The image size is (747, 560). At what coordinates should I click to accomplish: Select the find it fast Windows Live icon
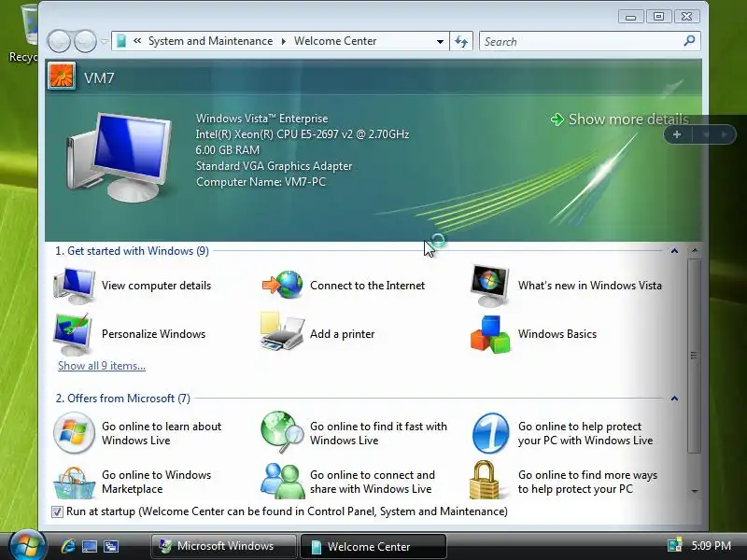click(x=282, y=432)
